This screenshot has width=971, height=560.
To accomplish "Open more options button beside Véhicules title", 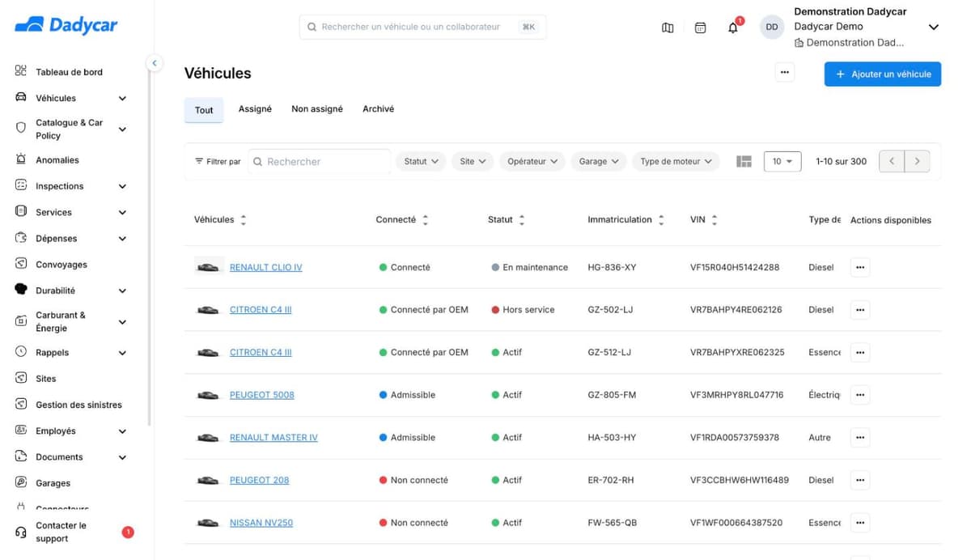I will pyautogui.click(x=784, y=73).
